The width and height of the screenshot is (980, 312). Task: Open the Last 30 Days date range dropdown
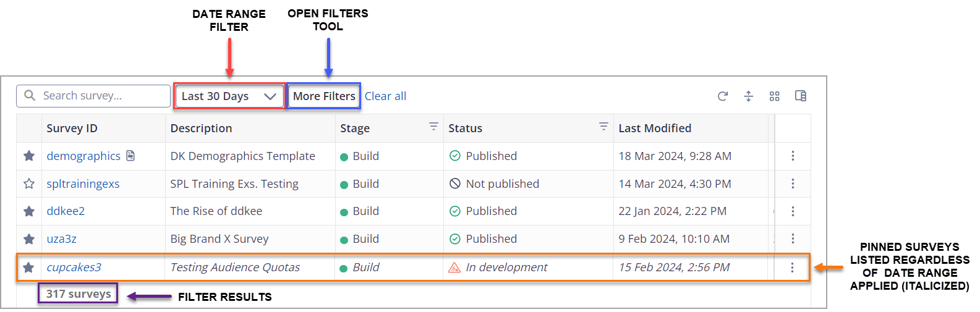coord(229,96)
